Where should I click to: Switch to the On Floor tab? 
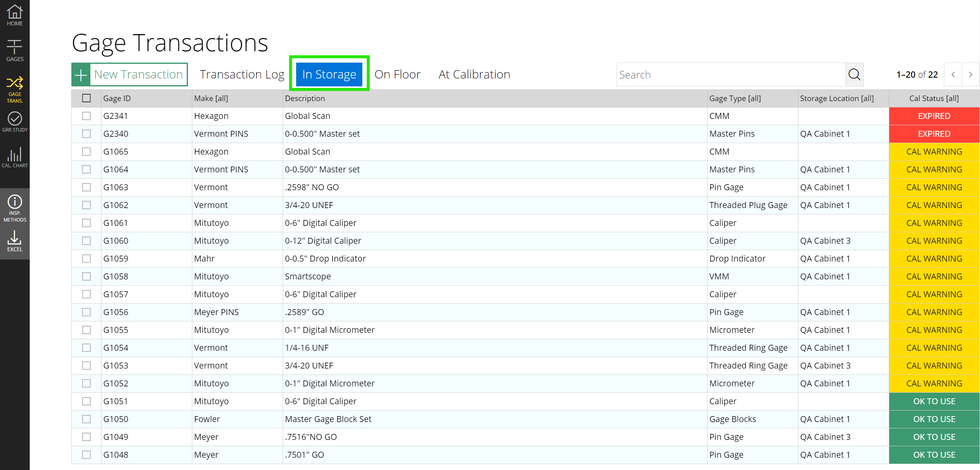click(x=397, y=75)
